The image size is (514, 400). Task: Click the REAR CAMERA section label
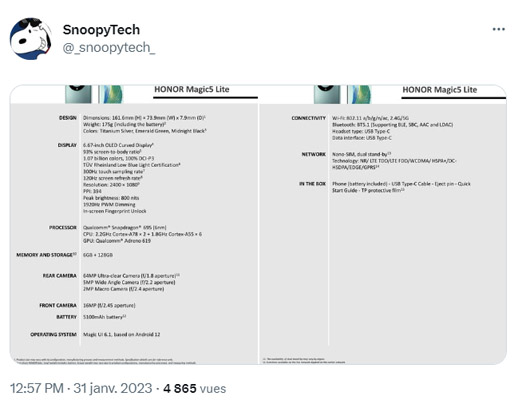(60, 276)
